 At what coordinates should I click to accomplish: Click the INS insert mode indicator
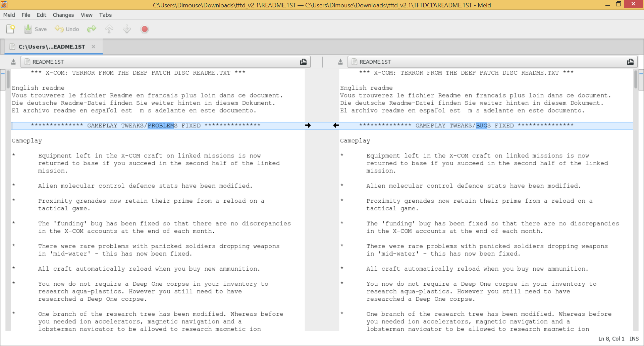click(x=634, y=339)
